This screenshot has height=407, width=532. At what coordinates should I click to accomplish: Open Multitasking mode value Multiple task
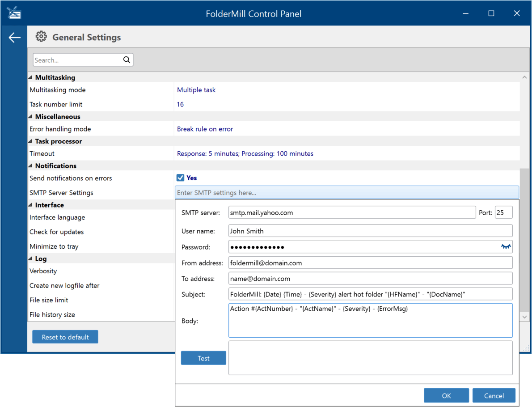coord(196,90)
